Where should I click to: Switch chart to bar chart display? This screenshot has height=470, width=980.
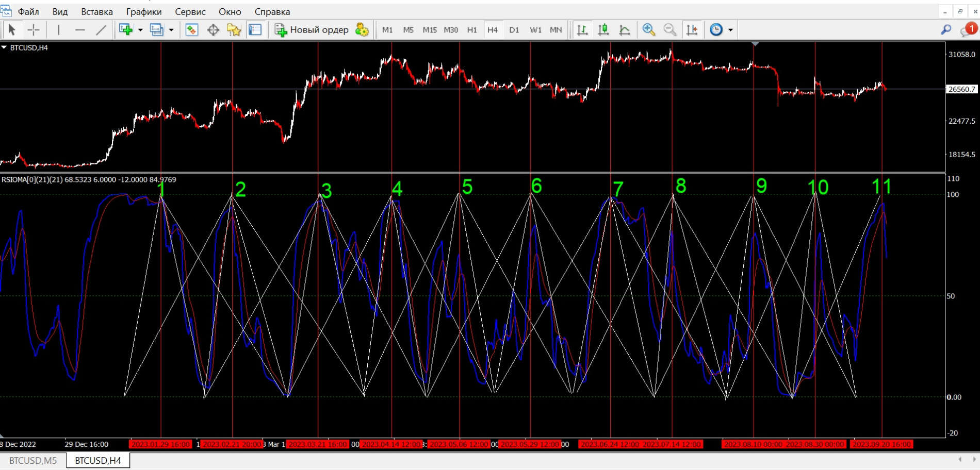(x=582, y=30)
